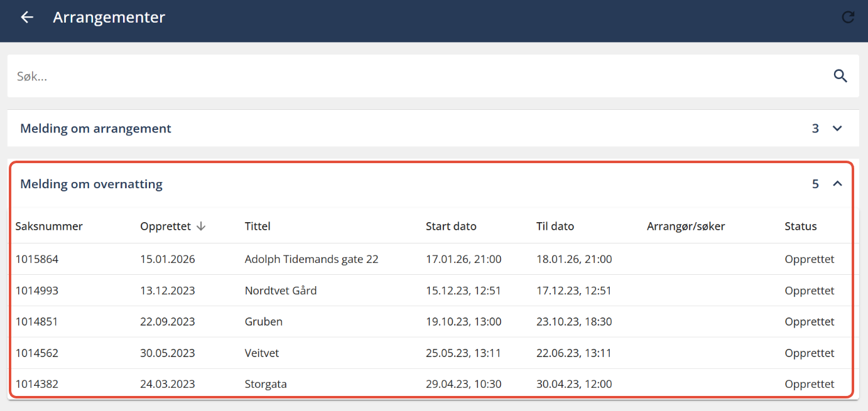Click Opprettet status in Veitvet row
This screenshot has height=411, width=868.
810,353
